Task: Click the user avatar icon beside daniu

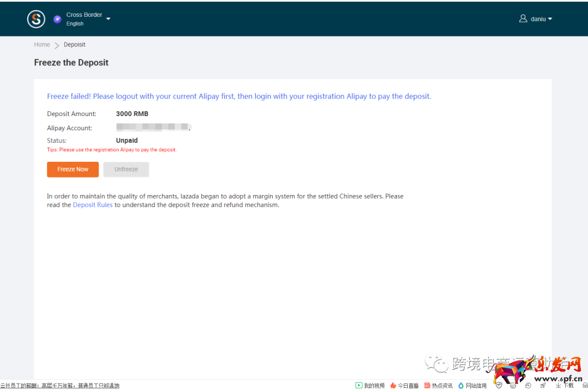Action: coord(523,18)
